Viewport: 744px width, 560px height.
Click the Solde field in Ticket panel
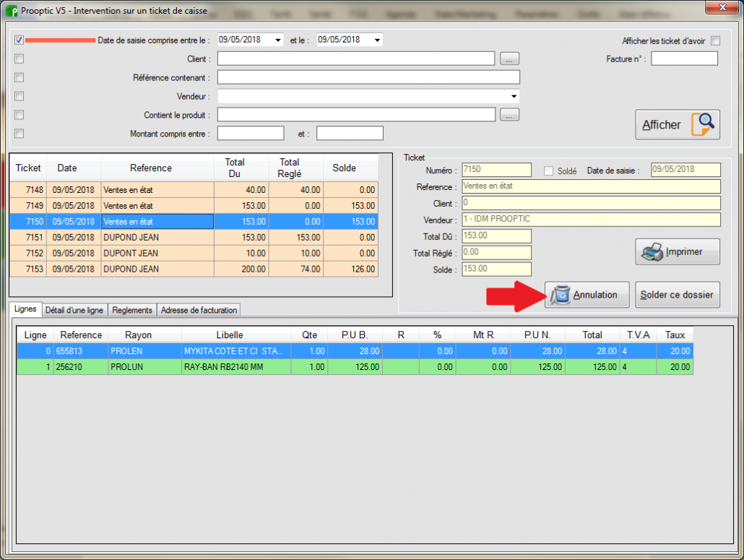coord(496,269)
